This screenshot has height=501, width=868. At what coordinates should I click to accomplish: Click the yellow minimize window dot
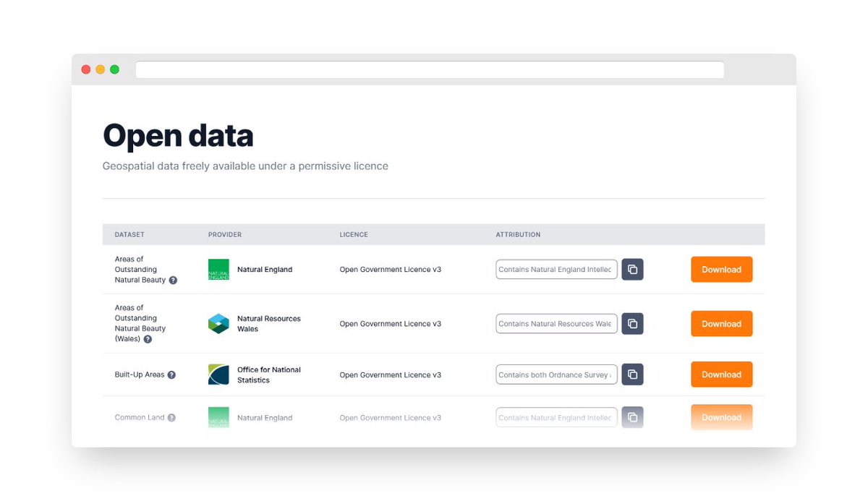(101, 69)
